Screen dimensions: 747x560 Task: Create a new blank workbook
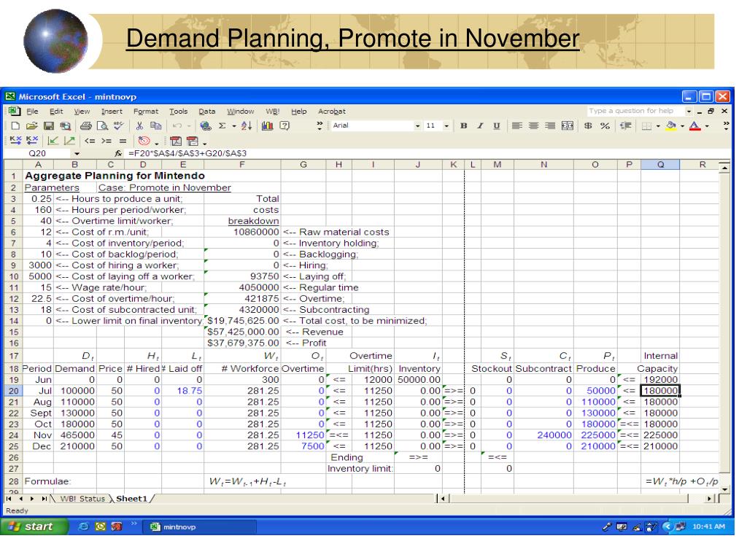click(15, 125)
